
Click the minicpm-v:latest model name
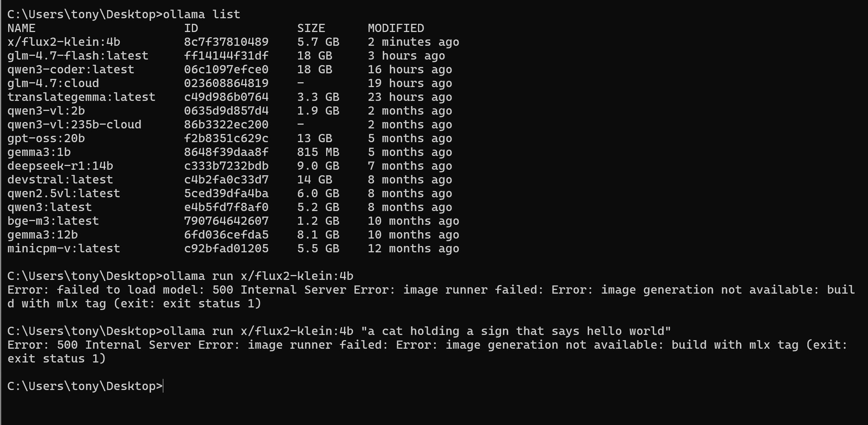64,249
